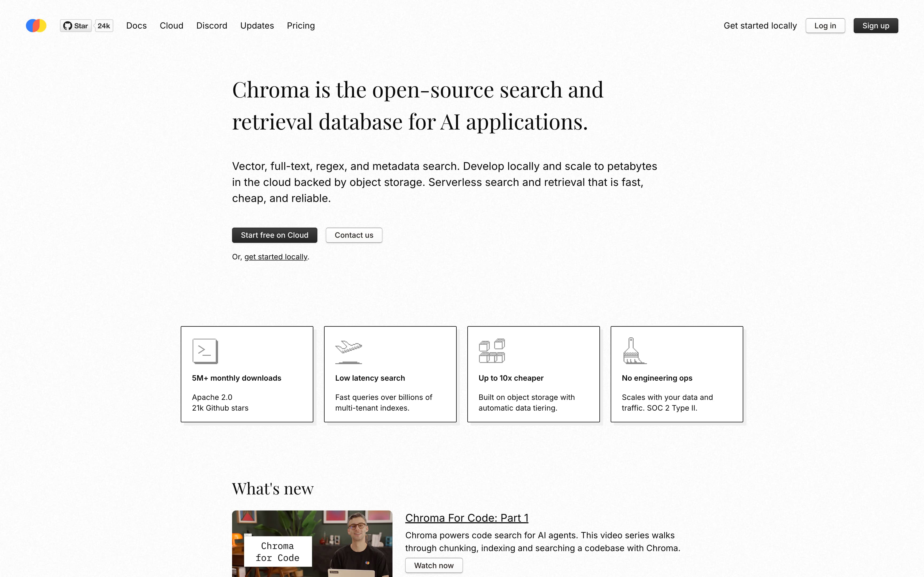
Task: Go to Discord from navigation
Action: tap(211, 26)
